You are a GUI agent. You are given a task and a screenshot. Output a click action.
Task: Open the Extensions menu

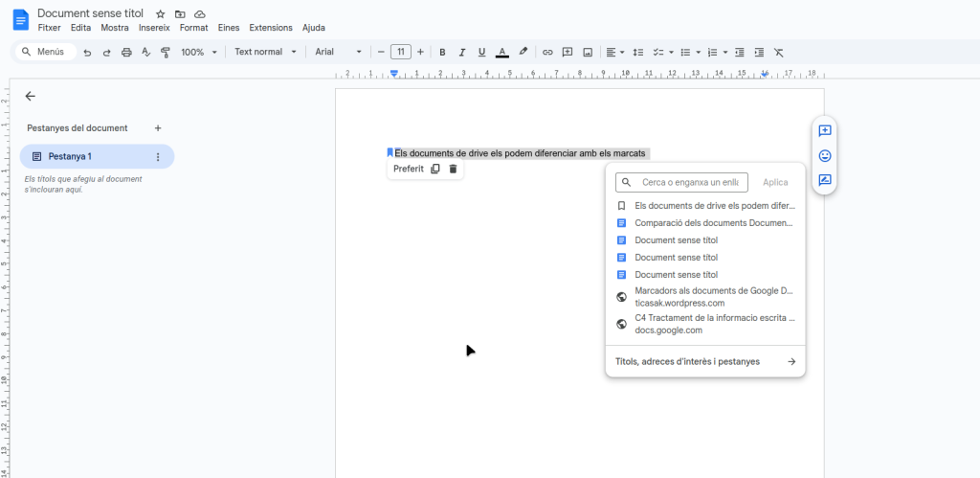[270, 28]
